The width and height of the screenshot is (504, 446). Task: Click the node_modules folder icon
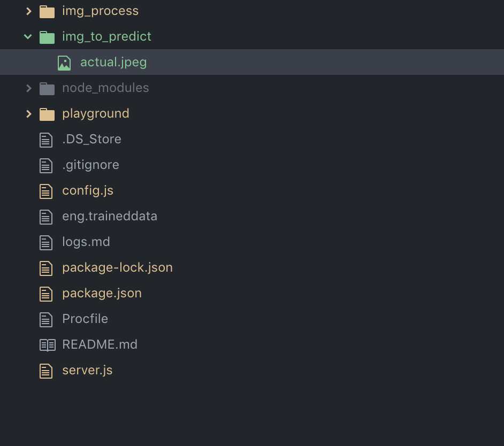click(47, 88)
